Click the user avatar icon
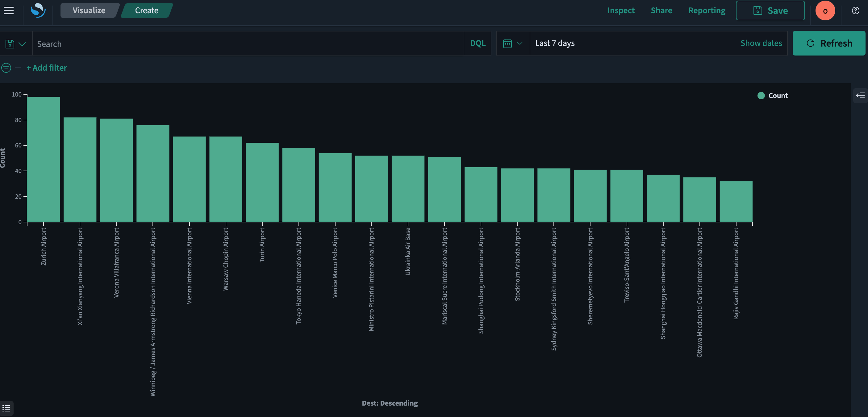The height and width of the screenshot is (417, 868). tap(825, 10)
